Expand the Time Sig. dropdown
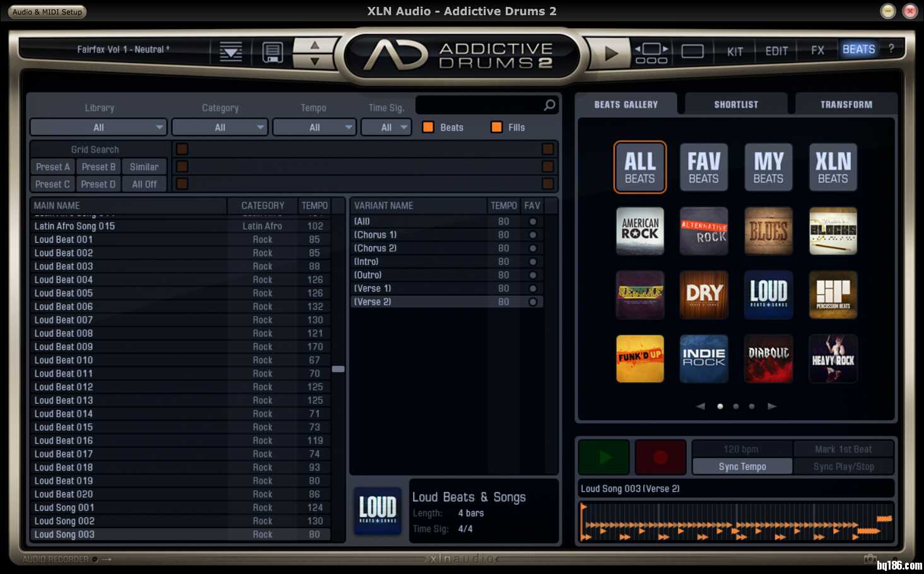The height and width of the screenshot is (574, 924). 386,127
